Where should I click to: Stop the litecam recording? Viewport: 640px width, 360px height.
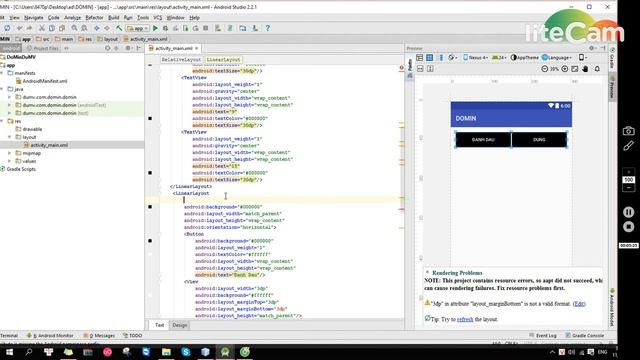tap(629, 227)
